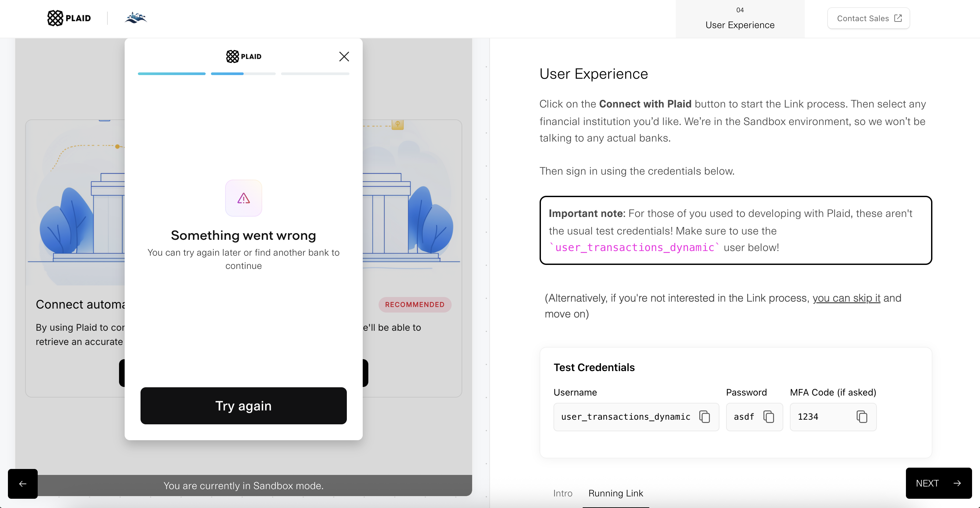Click the back arrow button

[x=23, y=484]
